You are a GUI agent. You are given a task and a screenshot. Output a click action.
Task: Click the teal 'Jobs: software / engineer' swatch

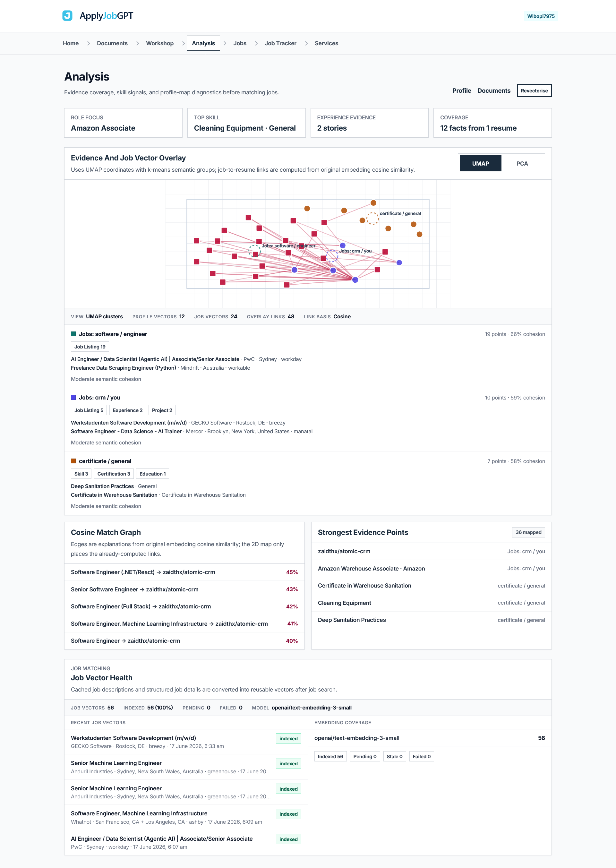click(x=73, y=334)
